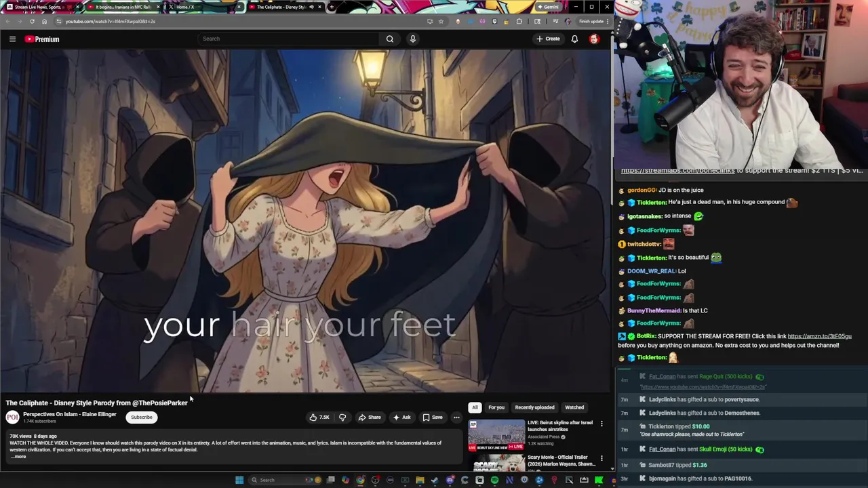Click the Share button

click(x=370, y=418)
